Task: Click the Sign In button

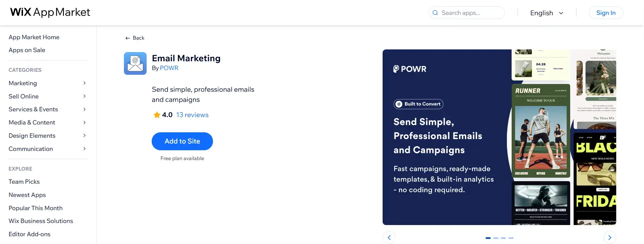Action: pos(606,13)
